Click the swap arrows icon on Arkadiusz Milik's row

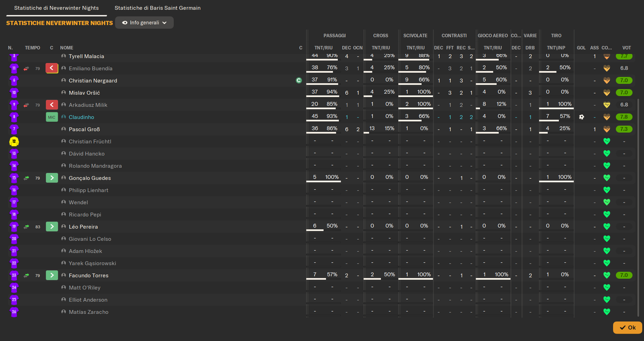coord(26,105)
